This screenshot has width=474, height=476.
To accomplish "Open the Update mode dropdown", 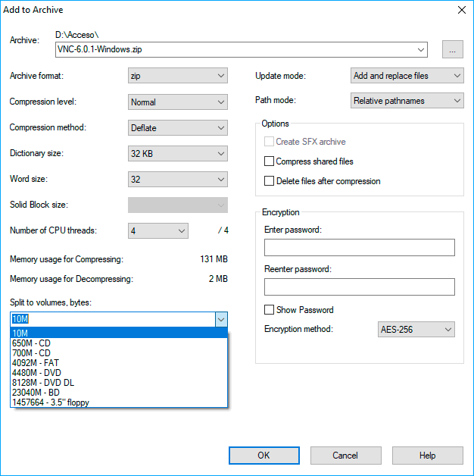I will tap(407, 76).
